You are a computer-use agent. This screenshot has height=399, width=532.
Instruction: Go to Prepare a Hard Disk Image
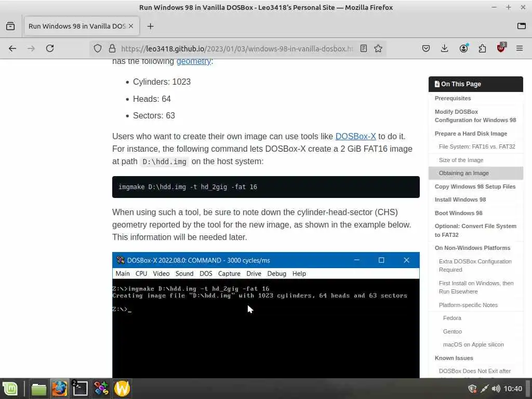coord(471,134)
